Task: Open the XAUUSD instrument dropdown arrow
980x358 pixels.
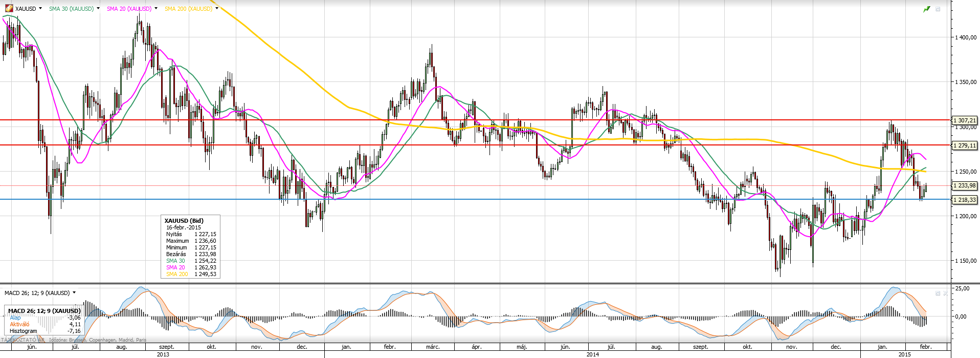Action: pyautogui.click(x=40, y=8)
